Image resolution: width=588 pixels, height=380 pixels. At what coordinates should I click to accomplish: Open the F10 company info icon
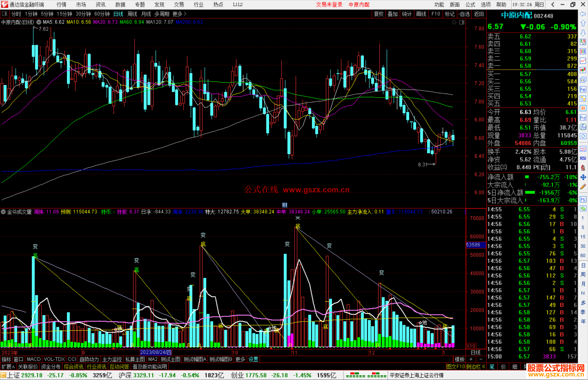point(583,89)
